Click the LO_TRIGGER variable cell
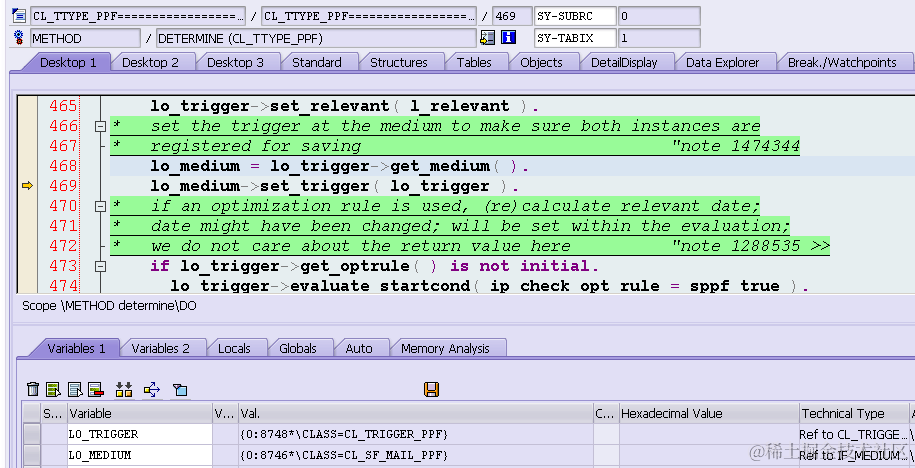Viewport: 915px width, 468px height. coord(139,434)
